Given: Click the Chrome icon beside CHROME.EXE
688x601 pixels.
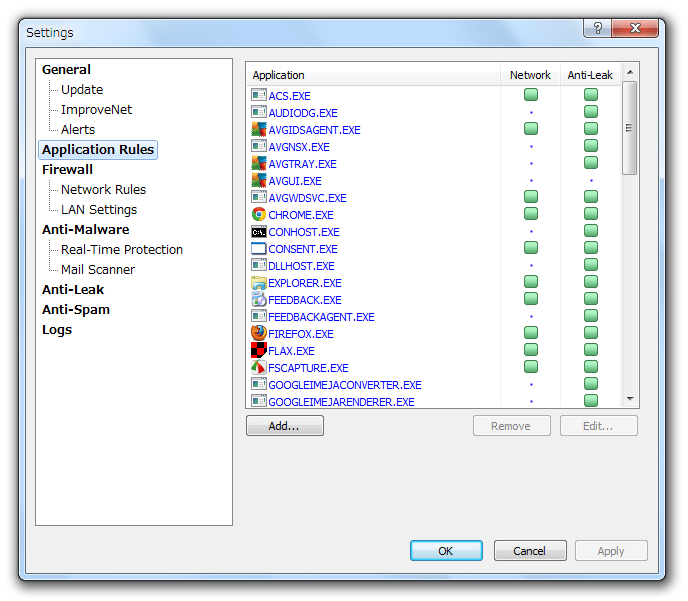Looking at the screenshot, I should tap(258, 215).
